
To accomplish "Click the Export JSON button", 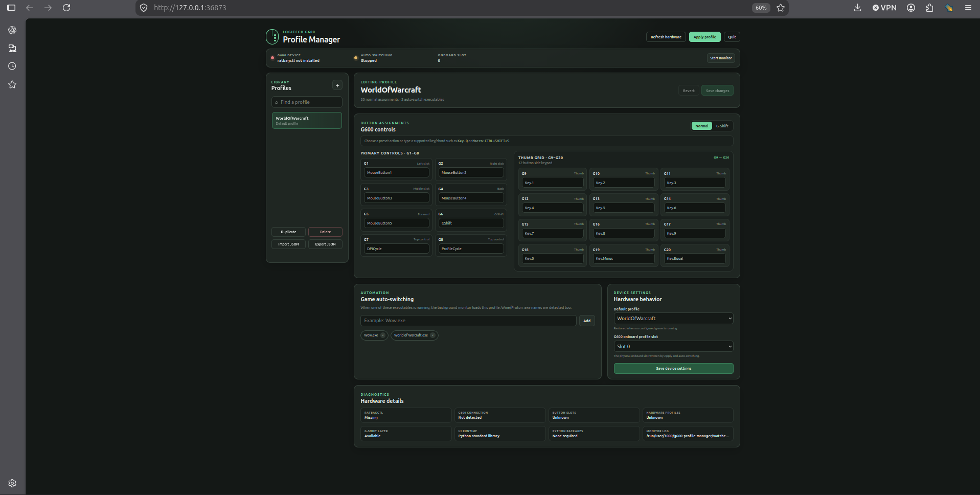I will 325,244.
